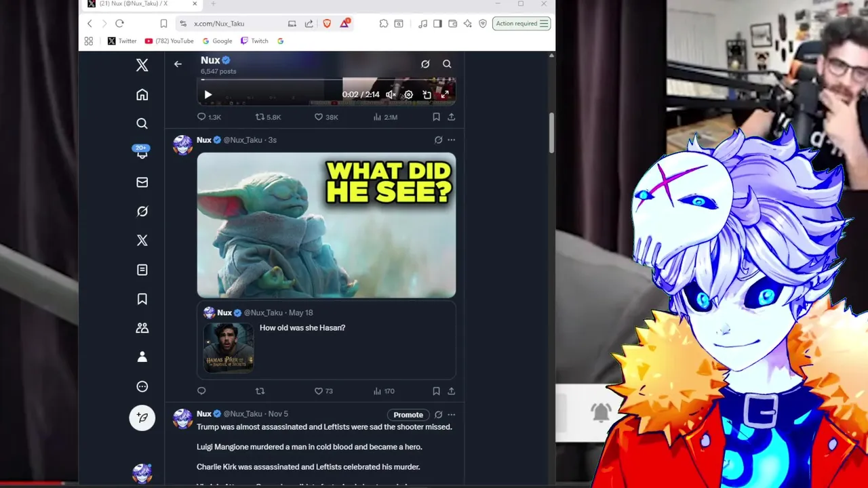Seek on the video progress bar
Screen dimensions: 868x488
(x=326, y=80)
